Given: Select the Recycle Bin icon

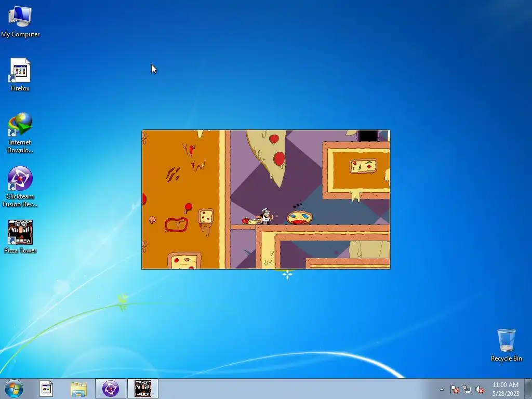Looking at the screenshot, I should point(506,345).
